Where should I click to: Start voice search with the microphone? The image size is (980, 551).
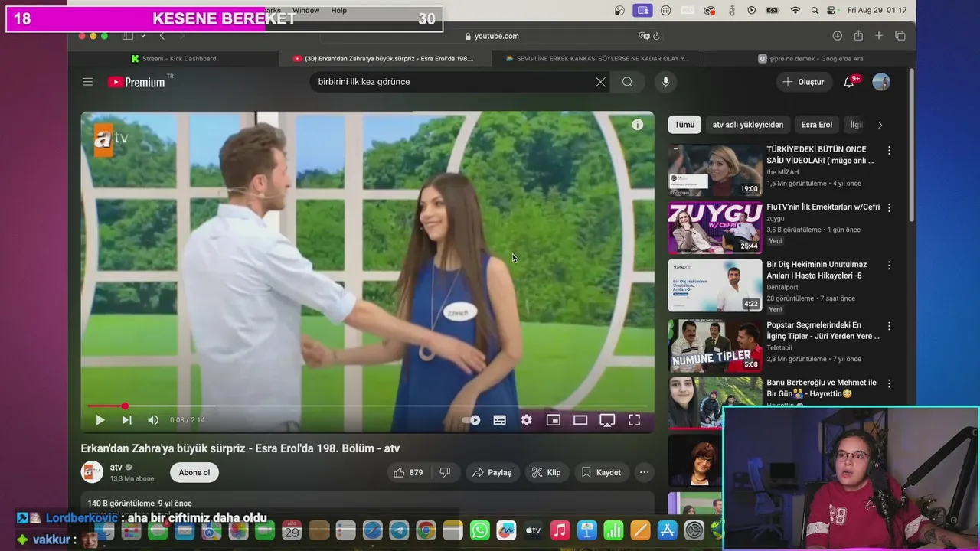[x=665, y=82]
